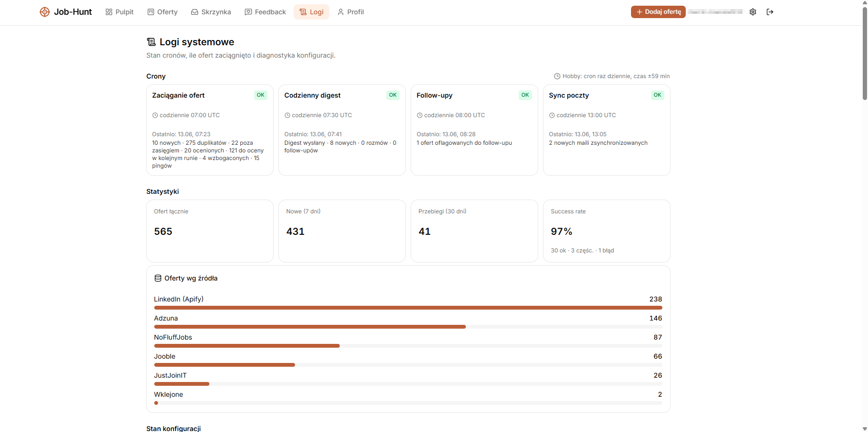Go to the Skrzynka inbox tab
The height and width of the screenshot is (432, 868).
[x=211, y=12]
